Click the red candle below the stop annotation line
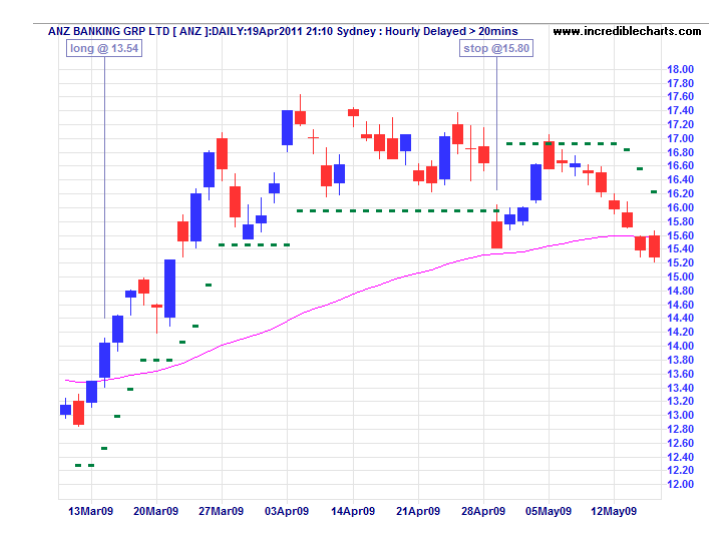 click(496, 235)
